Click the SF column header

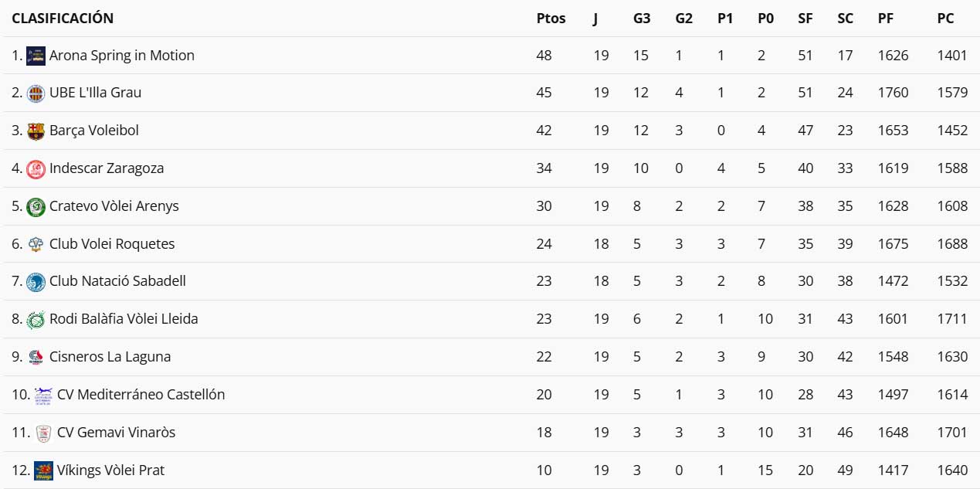[805, 19]
